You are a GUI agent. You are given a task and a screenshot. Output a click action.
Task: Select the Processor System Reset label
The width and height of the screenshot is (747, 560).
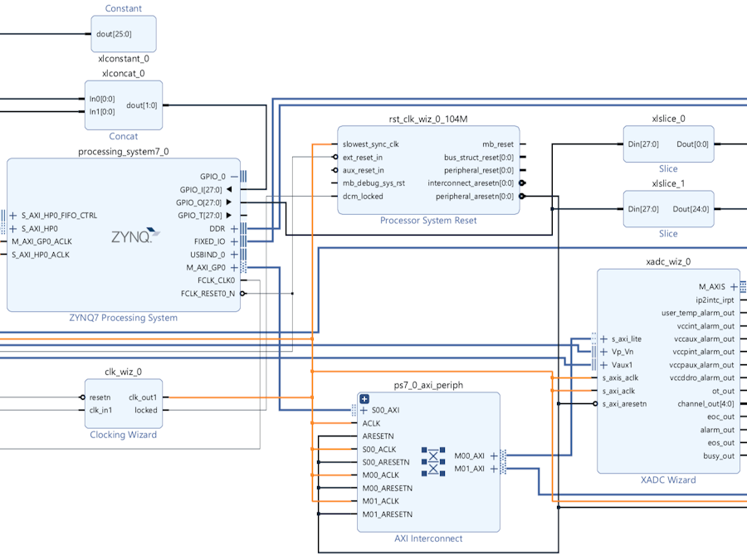pos(428,221)
